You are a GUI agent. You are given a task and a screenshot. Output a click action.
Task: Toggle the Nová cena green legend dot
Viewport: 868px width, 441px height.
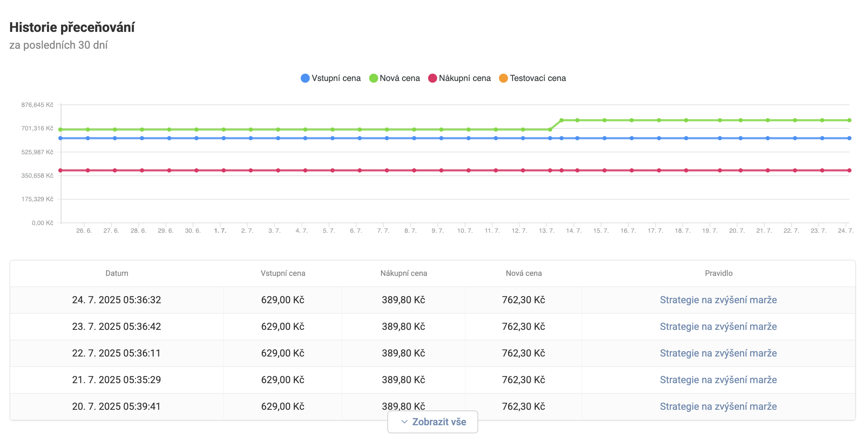pos(373,78)
